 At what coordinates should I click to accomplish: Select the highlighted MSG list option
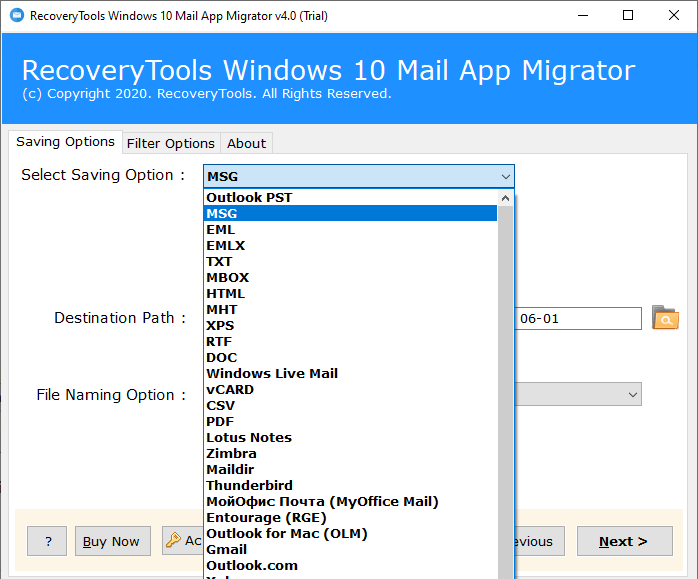click(350, 213)
